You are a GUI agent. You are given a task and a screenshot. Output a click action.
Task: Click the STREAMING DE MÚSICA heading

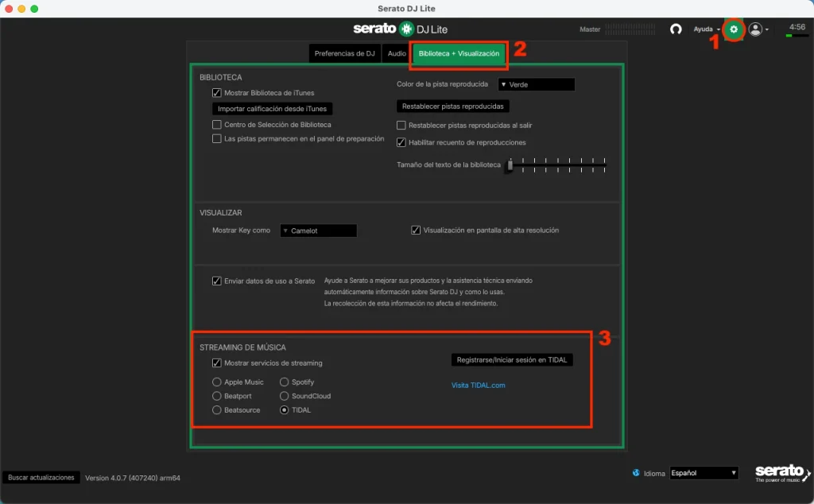pyautogui.click(x=242, y=347)
